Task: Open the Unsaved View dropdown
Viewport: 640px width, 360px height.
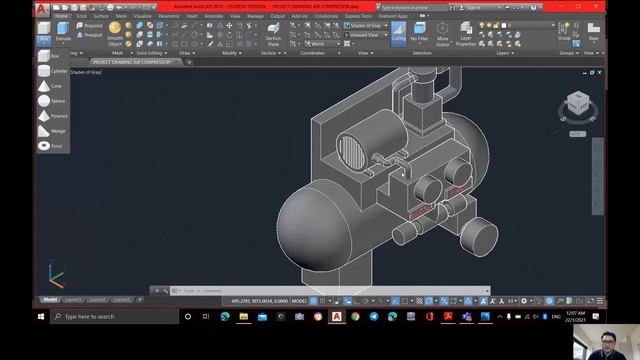Action: (x=366, y=35)
